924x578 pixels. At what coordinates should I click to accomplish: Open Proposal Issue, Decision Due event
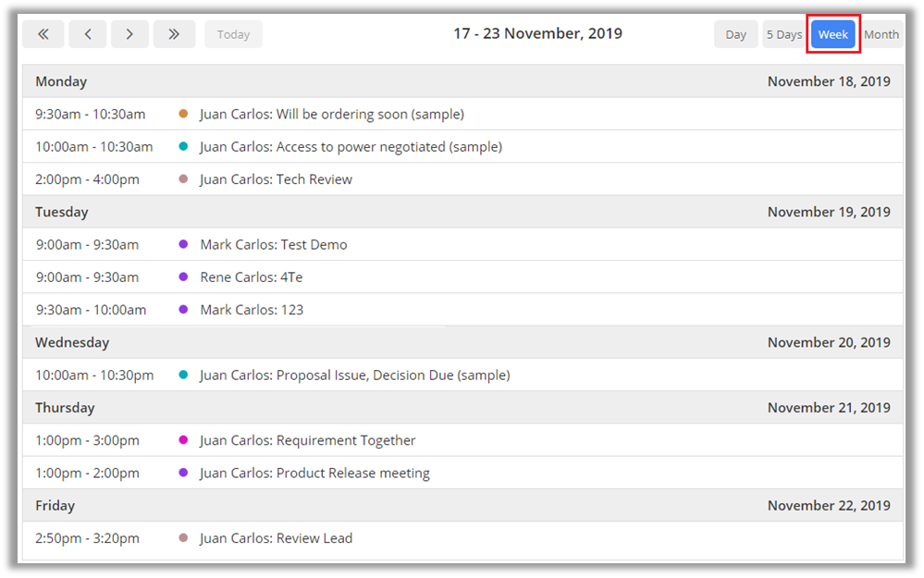coord(354,375)
